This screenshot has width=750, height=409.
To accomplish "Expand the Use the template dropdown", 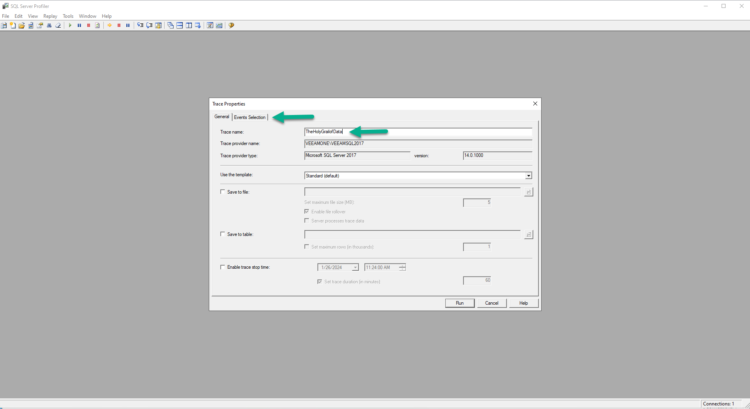I will 528,175.
